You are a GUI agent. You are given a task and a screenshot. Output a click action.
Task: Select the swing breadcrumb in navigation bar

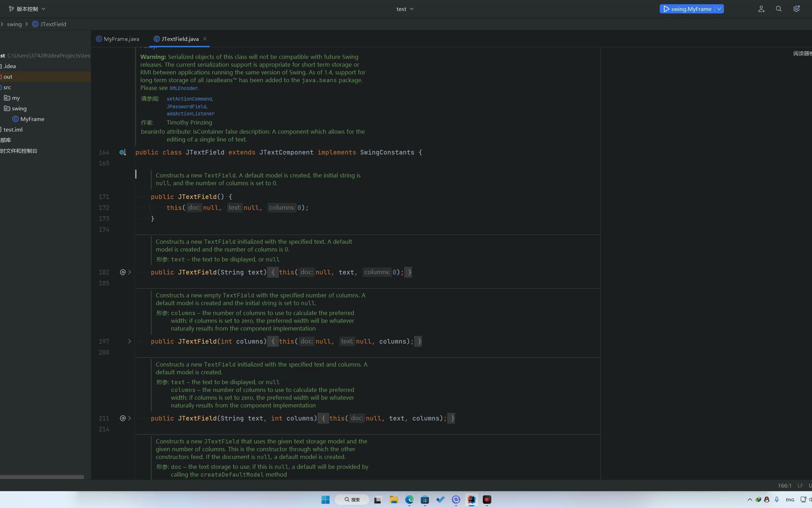(14, 24)
